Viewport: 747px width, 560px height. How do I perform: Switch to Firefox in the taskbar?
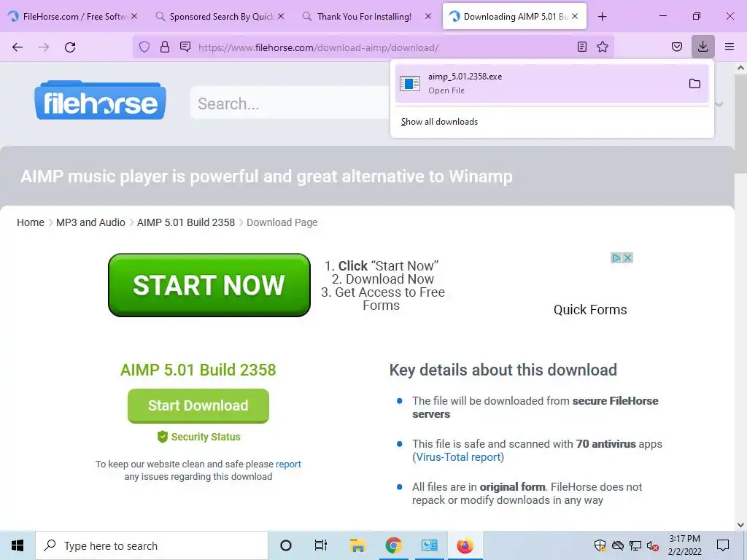(465, 545)
